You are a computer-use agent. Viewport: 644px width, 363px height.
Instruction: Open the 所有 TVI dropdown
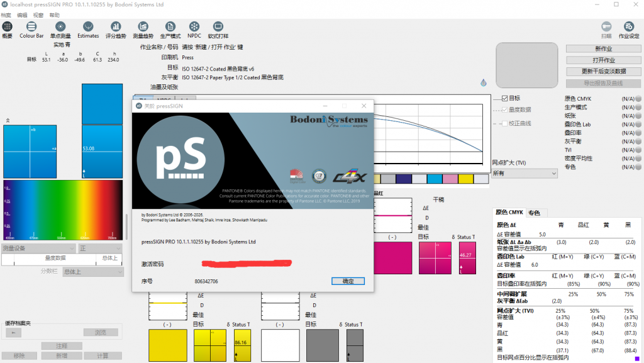[x=525, y=174]
